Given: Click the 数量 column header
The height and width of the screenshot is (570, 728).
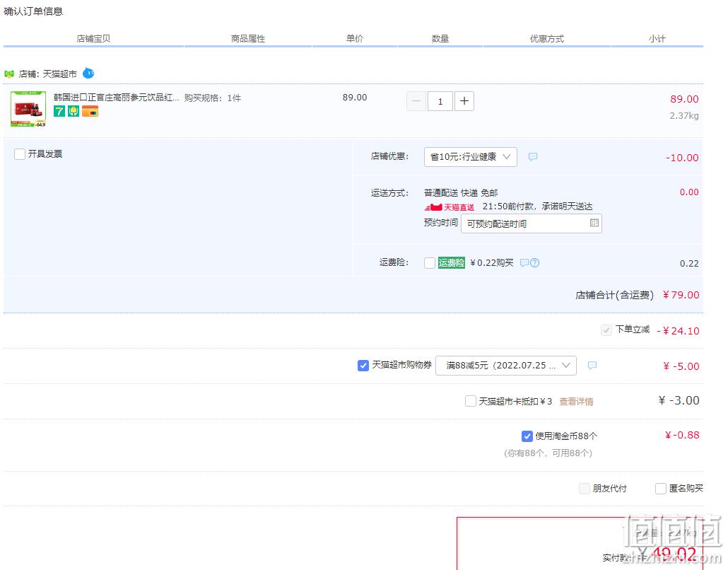Looking at the screenshot, I should 440,39.
